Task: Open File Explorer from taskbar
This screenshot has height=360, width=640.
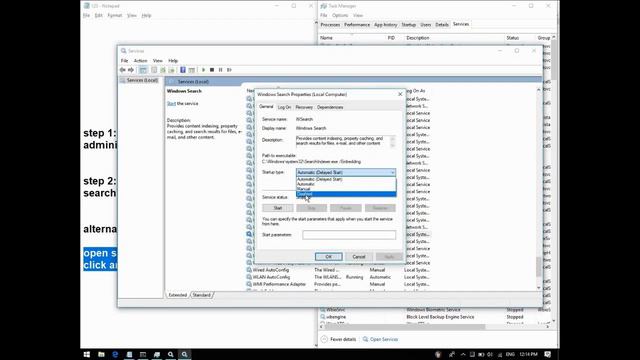Action: click(x=101, y=354)
